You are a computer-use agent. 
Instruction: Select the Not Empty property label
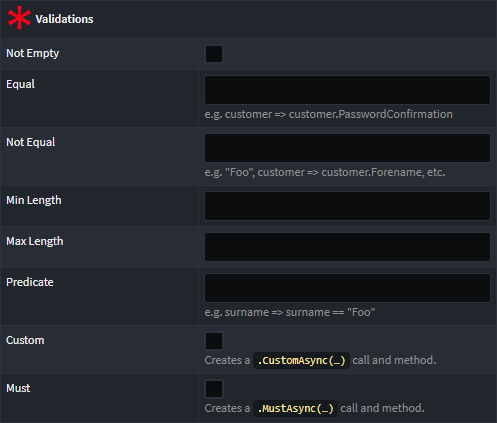coord(33,53)
